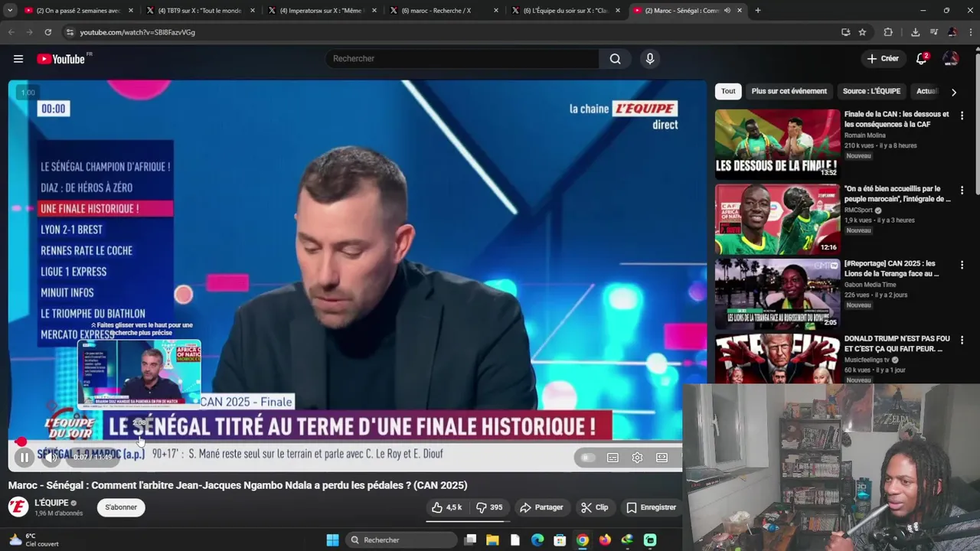
Task: Toggle subtitles in the player
Action: (x=612, y=458)
